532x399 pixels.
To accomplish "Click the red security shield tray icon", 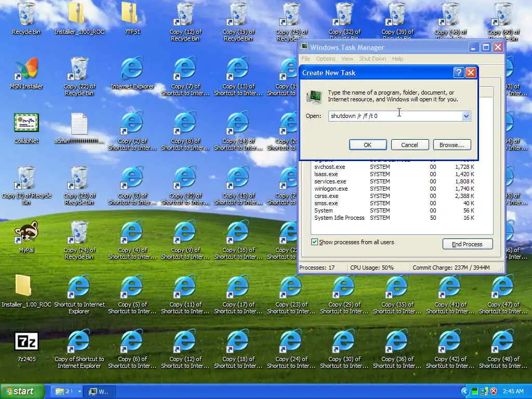I will click(x=494, y=391).
